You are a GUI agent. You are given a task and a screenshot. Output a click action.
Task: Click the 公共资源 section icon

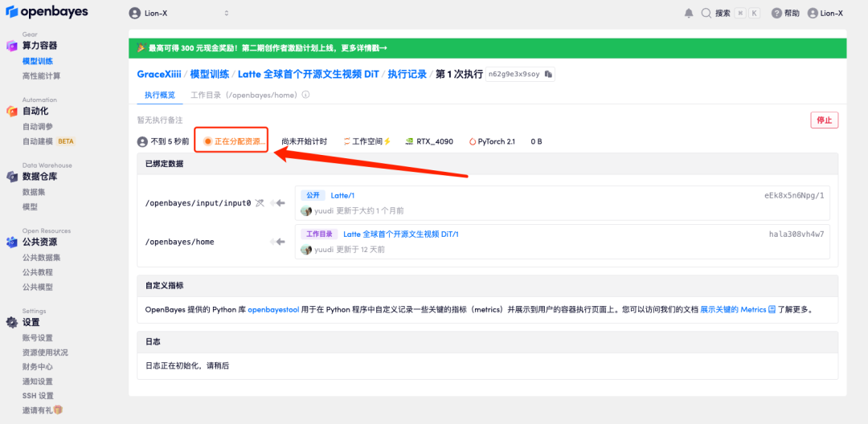pos(12,242)
